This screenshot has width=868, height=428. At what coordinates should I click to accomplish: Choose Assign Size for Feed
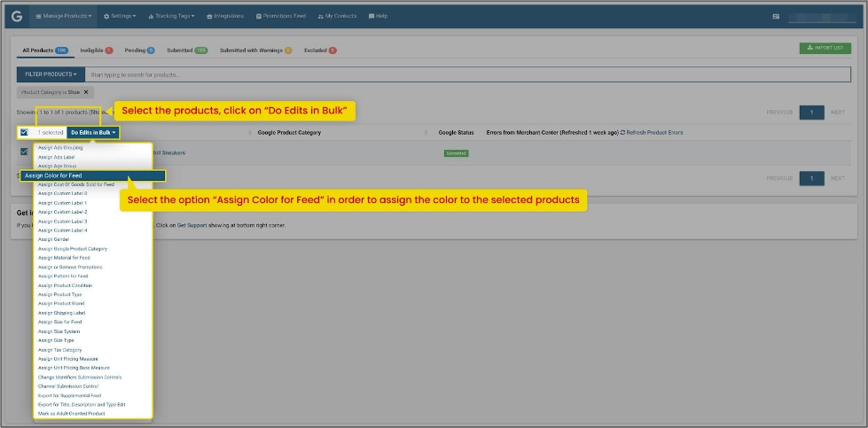(59, 322)
